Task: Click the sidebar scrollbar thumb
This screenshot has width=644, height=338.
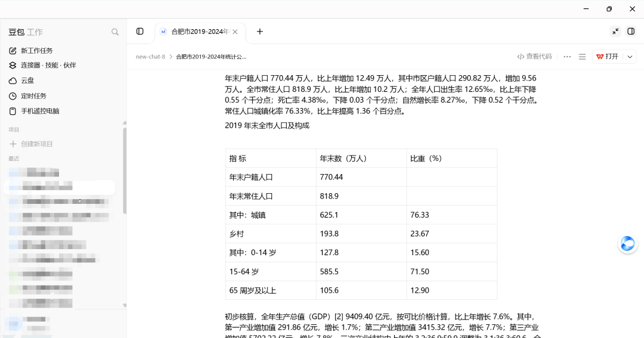Action: pos(125,170)
